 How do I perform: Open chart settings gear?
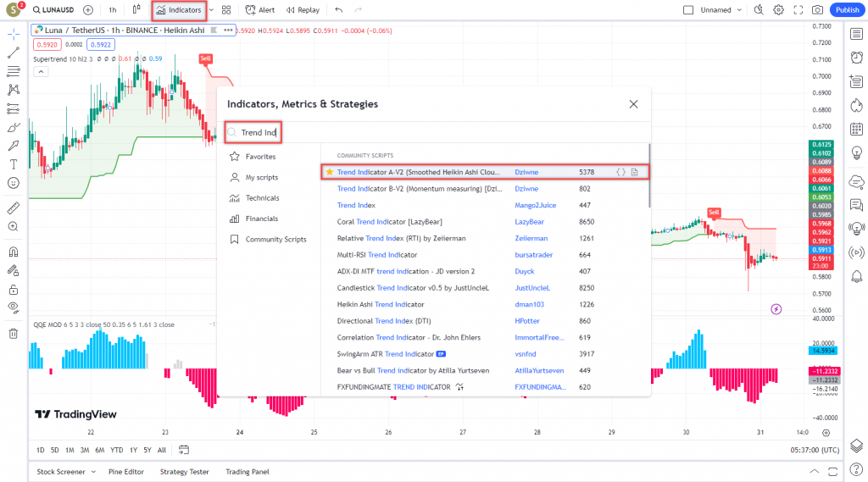tap(778, 10)
